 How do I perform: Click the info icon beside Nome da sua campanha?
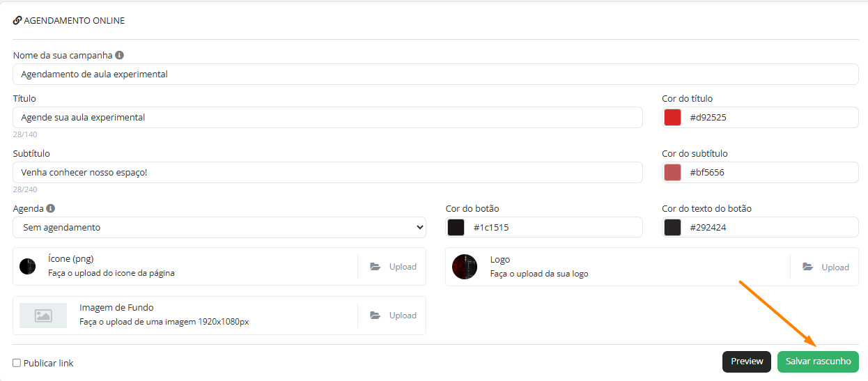tap(120, 55)
